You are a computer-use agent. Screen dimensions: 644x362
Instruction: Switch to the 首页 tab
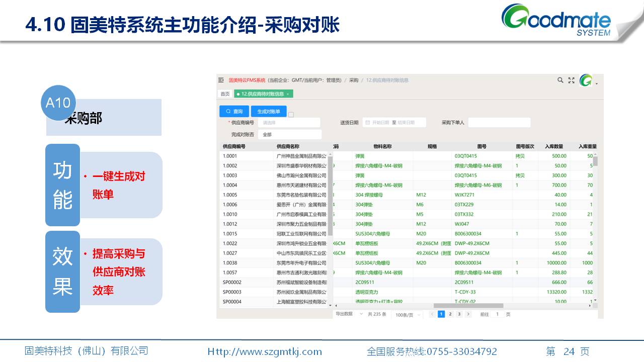tap(224, 94)
